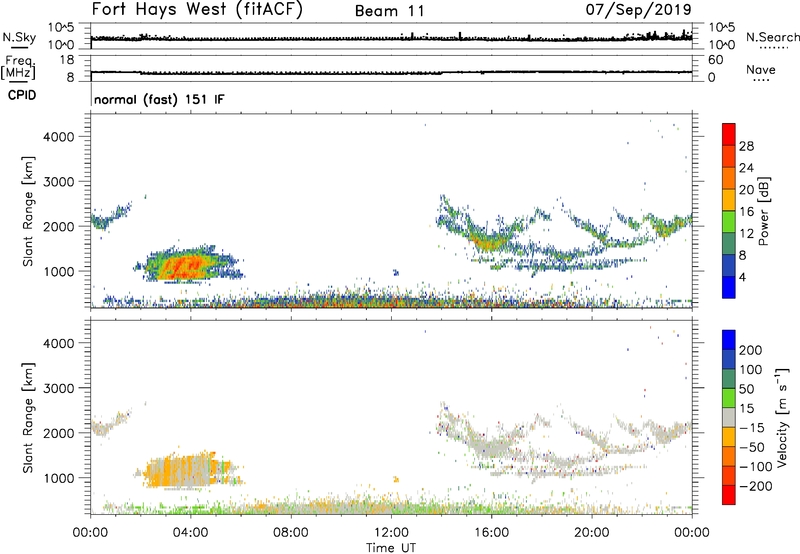Image resolution: width=800 pixels, height=554 pixels.
Task: Click the "Velocity [m s-1]" colorbar title
Action: (781, 417)
